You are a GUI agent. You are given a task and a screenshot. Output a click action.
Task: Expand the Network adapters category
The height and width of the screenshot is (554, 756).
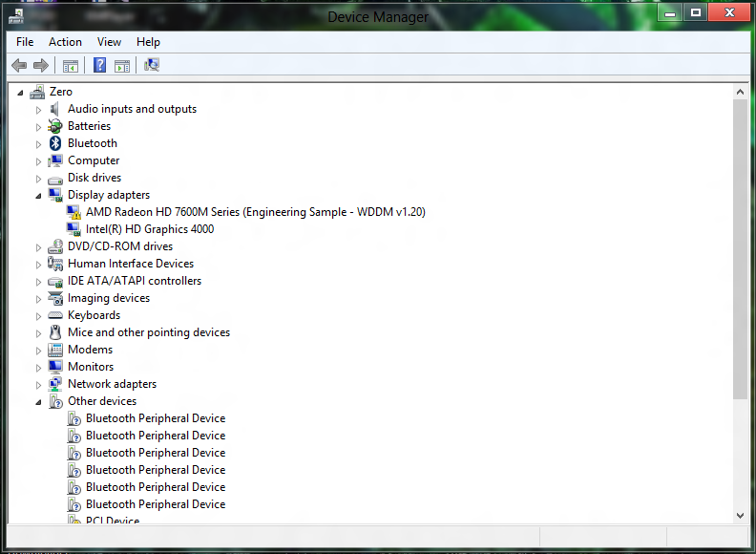coord(38,385)
